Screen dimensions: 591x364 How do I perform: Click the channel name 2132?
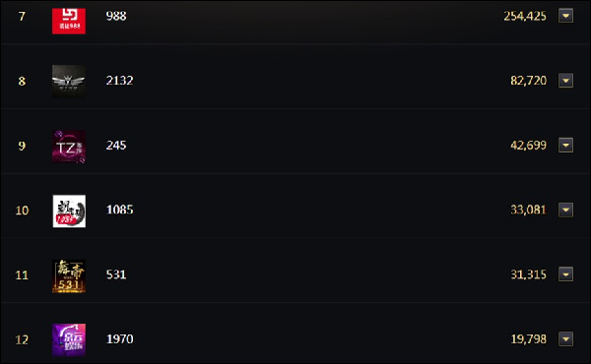(119, 80)
